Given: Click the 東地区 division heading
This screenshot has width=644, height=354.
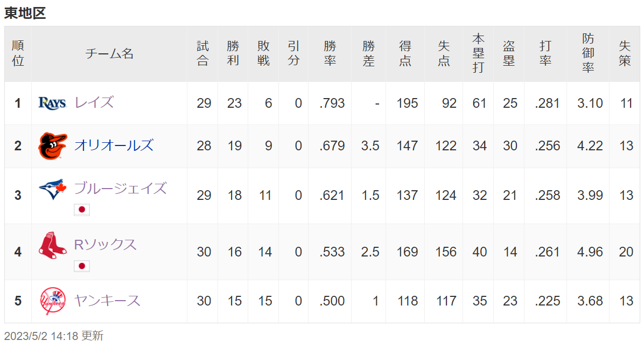Looking at the screenshot, I should click(x=25, y=13).
